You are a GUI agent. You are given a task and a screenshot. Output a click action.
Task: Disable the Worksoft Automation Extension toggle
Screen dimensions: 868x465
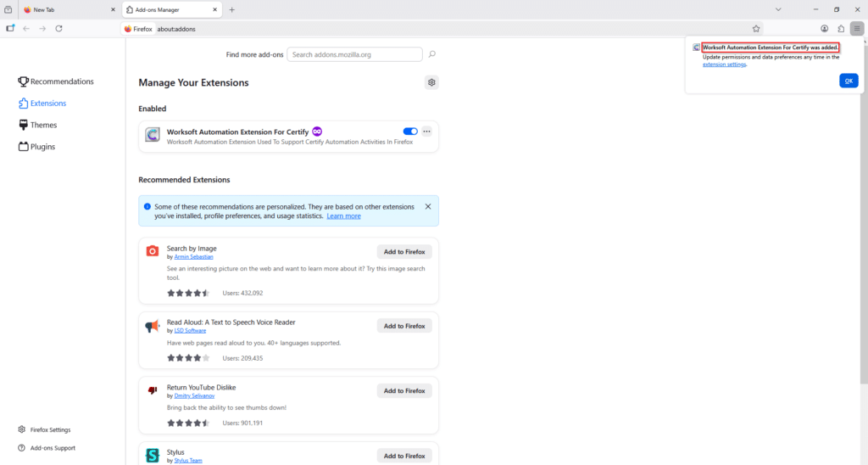(x=410, y=132)
